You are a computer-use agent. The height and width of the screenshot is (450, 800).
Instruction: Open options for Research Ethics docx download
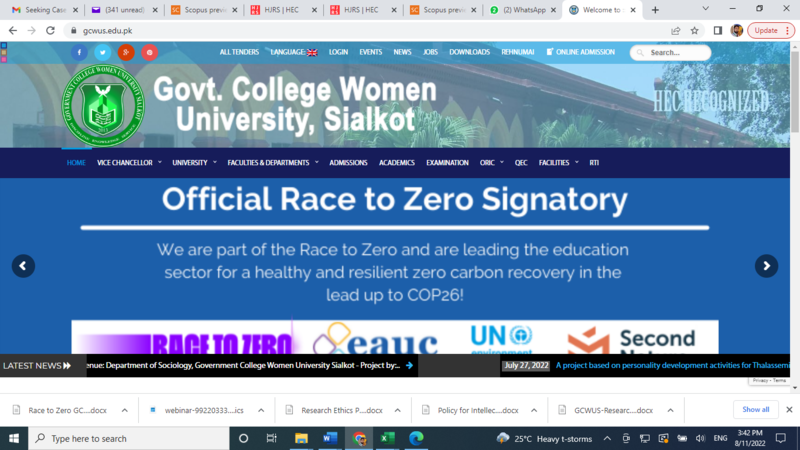click(x=397, y=410)
